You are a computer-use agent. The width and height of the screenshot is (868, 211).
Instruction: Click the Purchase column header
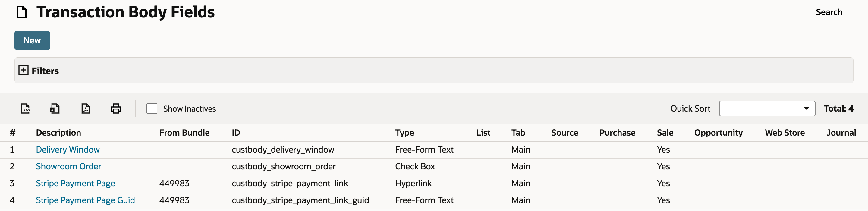(x=617, y=133)
